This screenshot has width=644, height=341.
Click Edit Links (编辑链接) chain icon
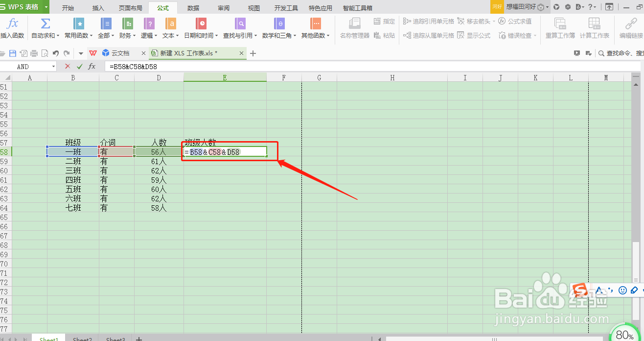[631, 24]
